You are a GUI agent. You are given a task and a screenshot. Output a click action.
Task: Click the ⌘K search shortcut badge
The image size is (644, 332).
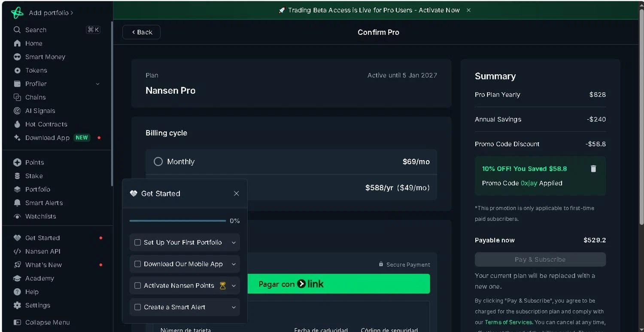coord(93,30)
